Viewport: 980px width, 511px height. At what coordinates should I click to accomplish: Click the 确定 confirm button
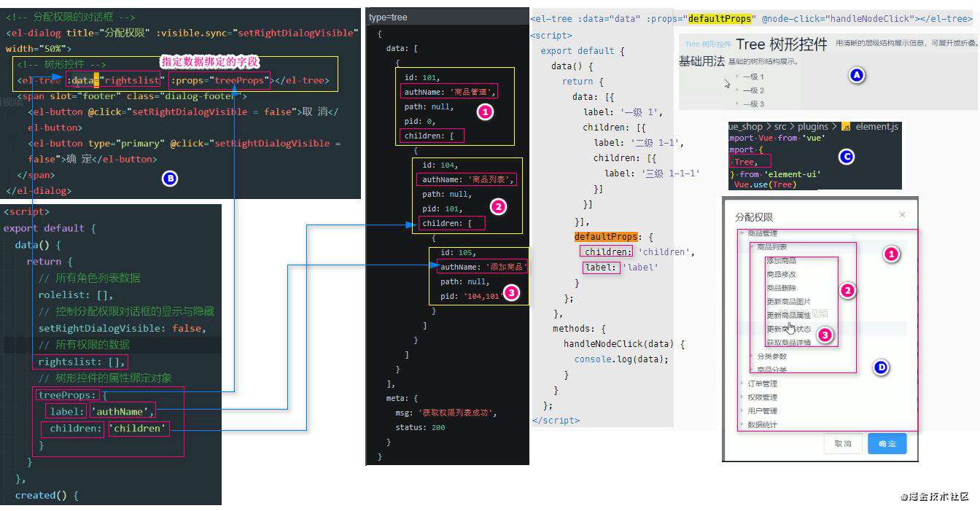[x=887, y=443]
